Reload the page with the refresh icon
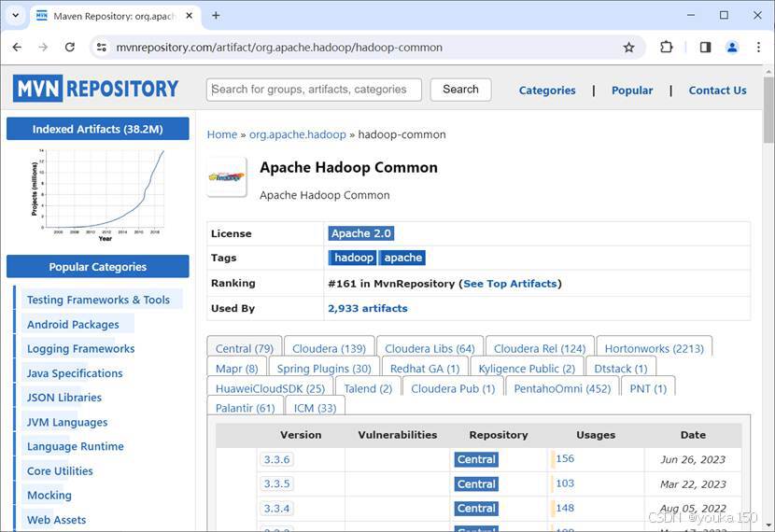Screen dimensions: 775x532 [70, 48]
